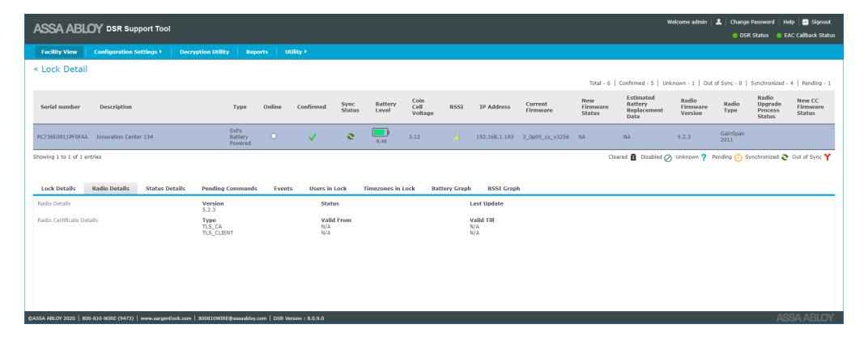Open the Pending Commands tab
Viewport: 868px width, 346px height.
tap(229, 189)
